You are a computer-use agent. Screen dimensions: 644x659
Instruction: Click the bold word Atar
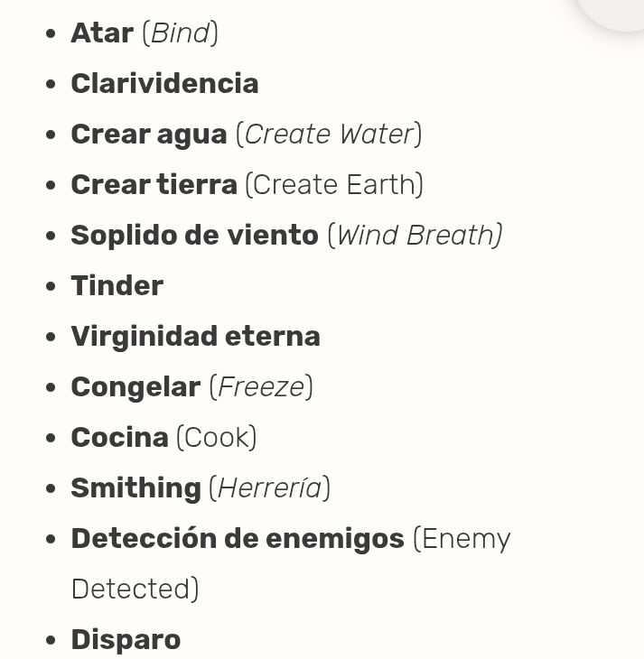(102, 33)
